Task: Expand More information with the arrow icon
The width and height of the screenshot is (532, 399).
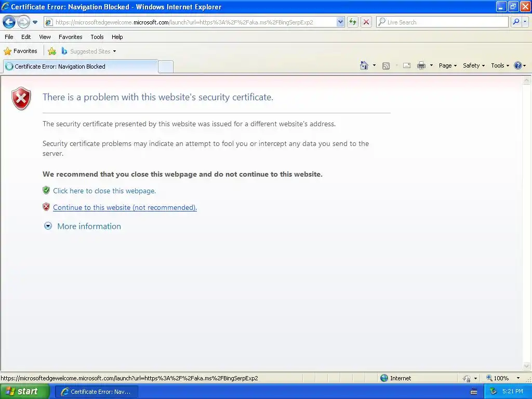Action: click(x=48, y=226)
